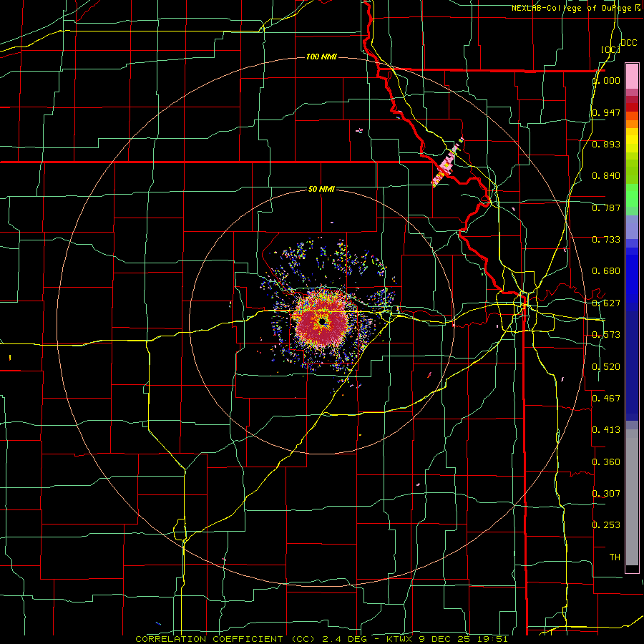The width and height of the screenshot is (644, 644).
Task: Click the 0.840 color scale value
Action: click(x=606, y=176)
